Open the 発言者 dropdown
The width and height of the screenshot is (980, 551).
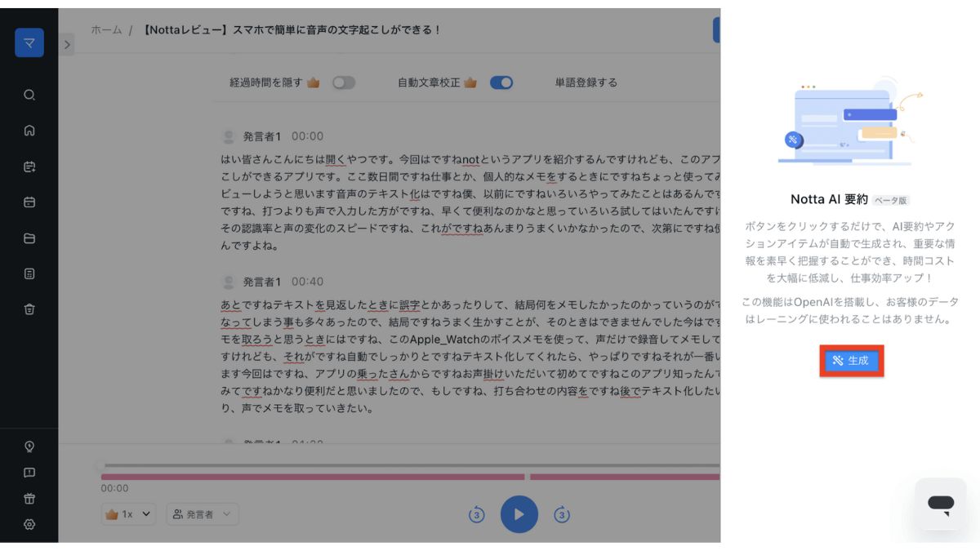(203, 514)
